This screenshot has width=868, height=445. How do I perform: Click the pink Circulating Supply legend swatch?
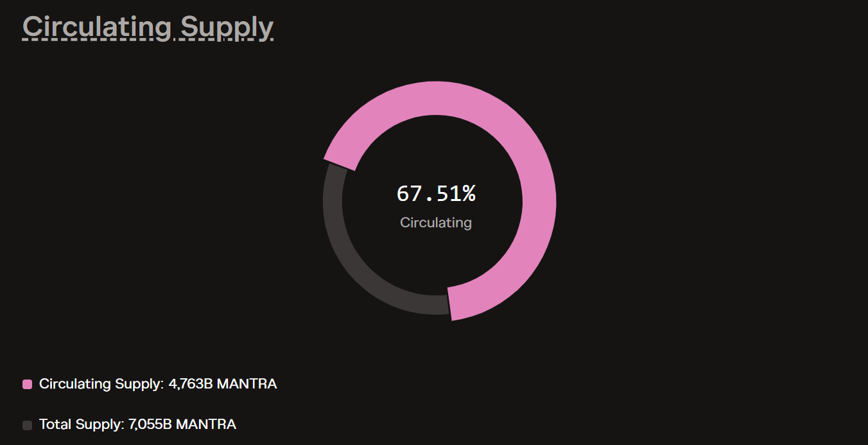[27, 384]
